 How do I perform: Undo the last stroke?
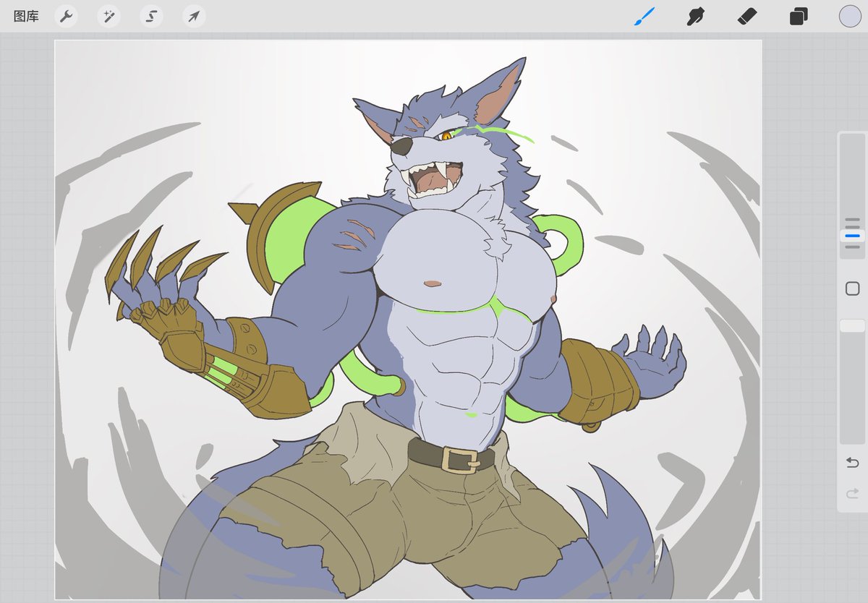(x=852, y=462)
